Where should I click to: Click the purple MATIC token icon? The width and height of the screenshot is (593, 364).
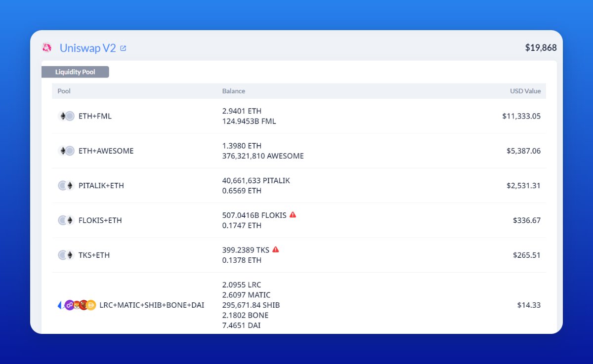69,305
